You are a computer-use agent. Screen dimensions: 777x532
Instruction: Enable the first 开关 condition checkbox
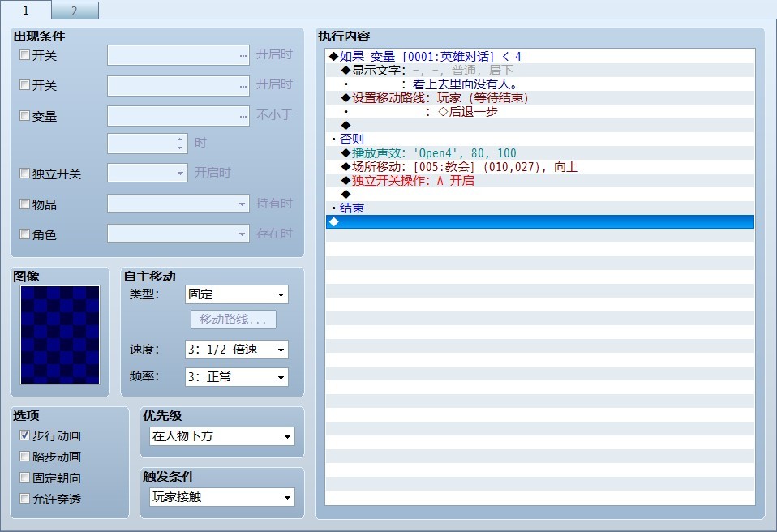24,55
